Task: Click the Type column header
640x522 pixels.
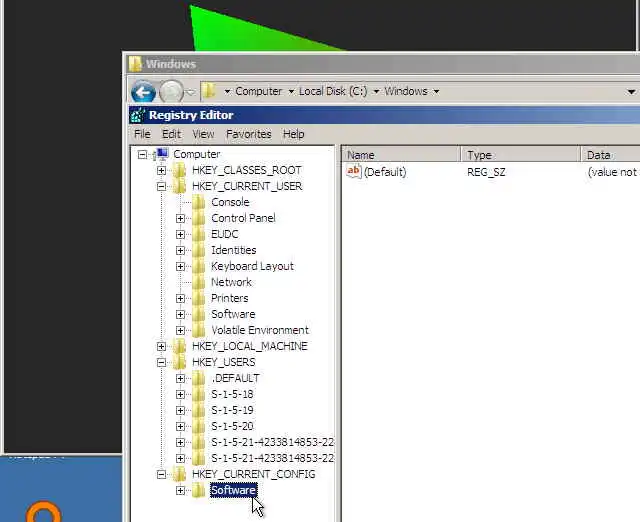Action: point(520,155)
